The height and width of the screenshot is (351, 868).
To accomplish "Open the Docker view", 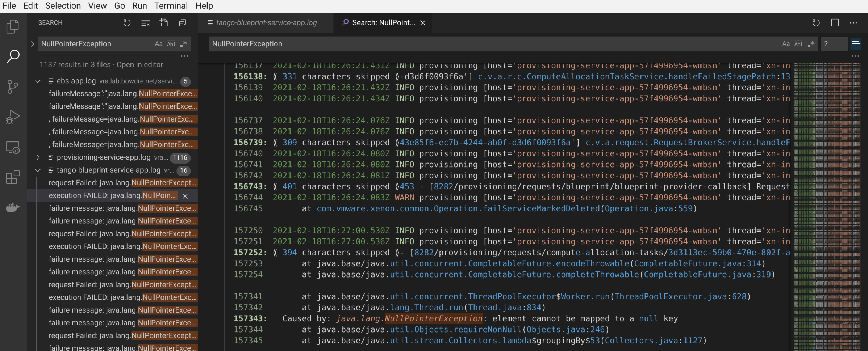I will [x=13, y=207].
